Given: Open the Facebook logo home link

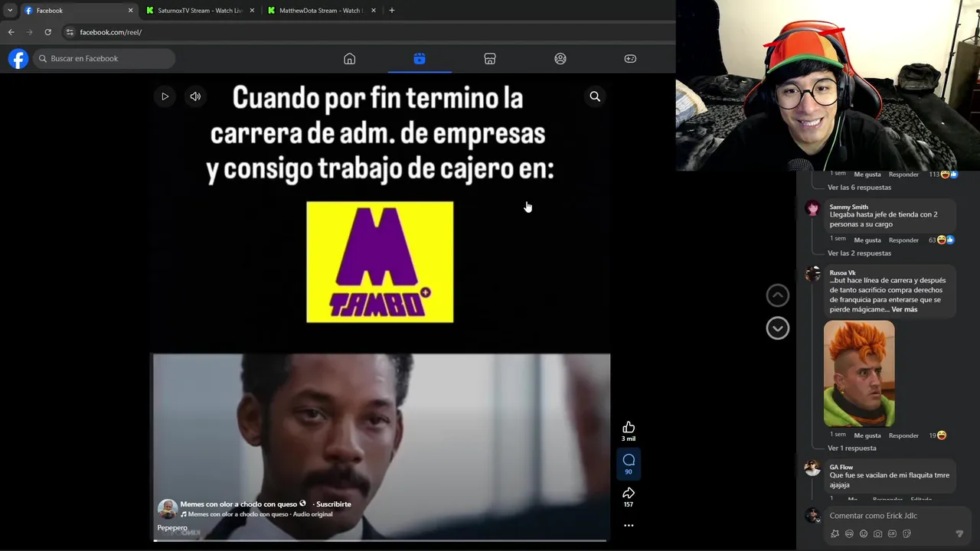Looking at the screenshot, I should [18, 58].
